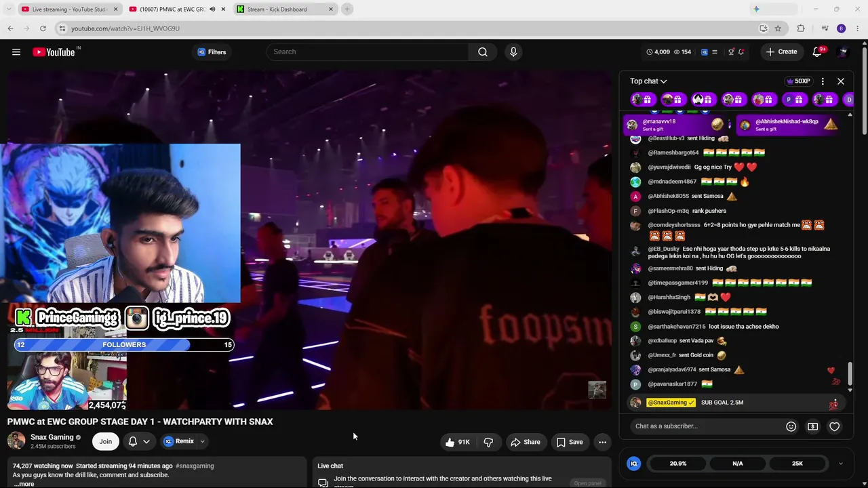Save video to a playlist
The width and height of the screenshot is (868, 488).
[570, 442]
